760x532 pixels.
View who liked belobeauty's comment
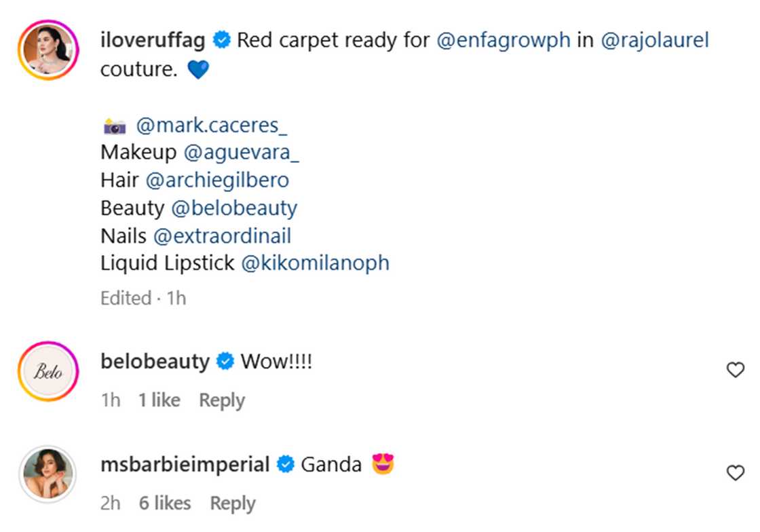click(158, 400)
